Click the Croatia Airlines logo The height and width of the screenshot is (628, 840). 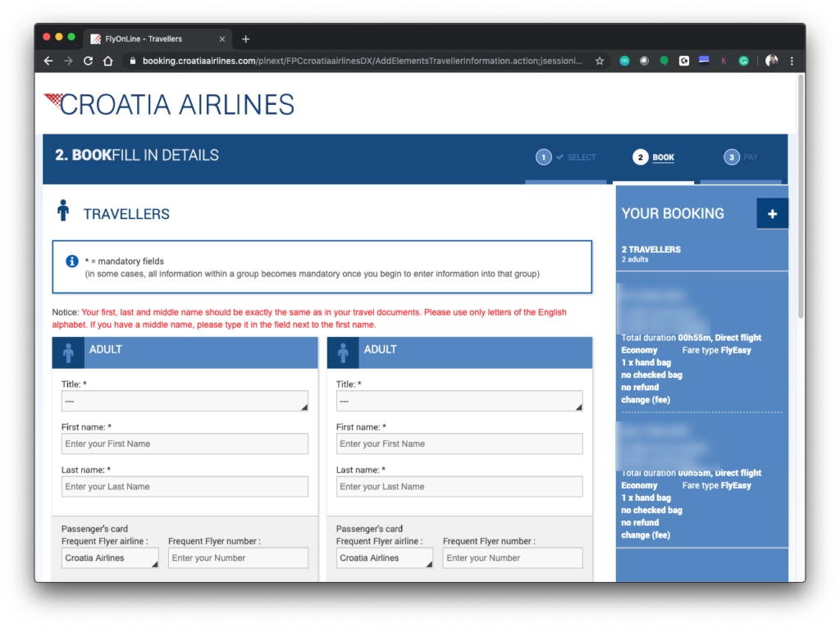click(x=169, y=104)
